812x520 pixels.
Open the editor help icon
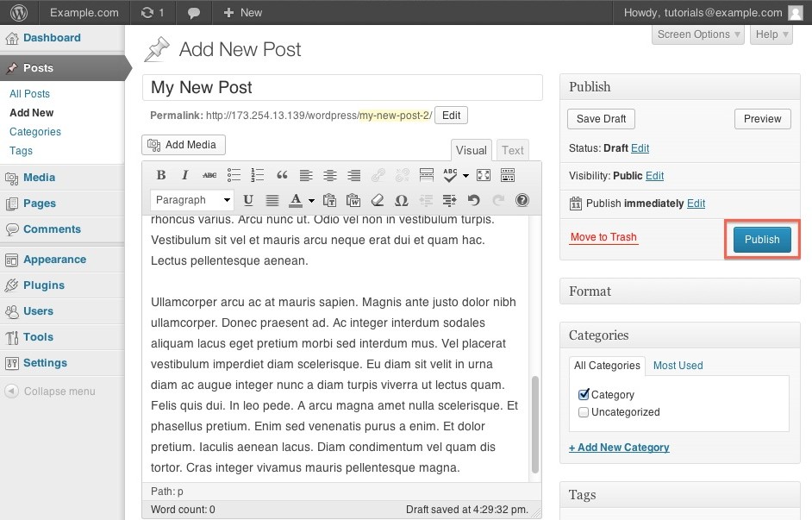(x=522, y=200)
